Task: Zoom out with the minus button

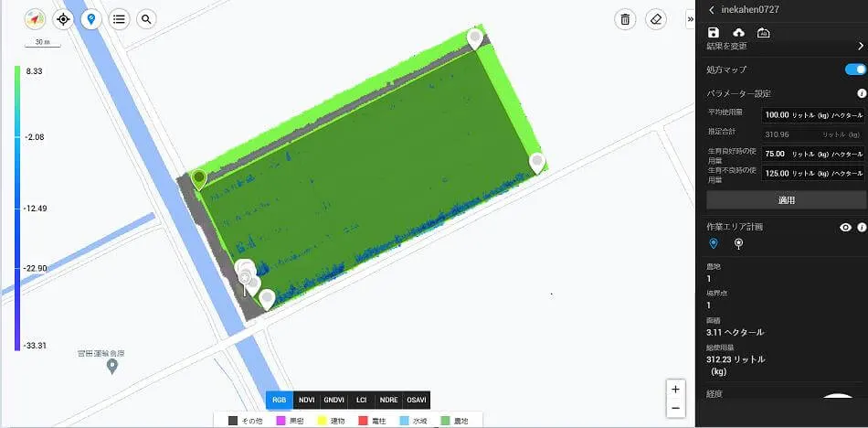Action: [675, 408]
